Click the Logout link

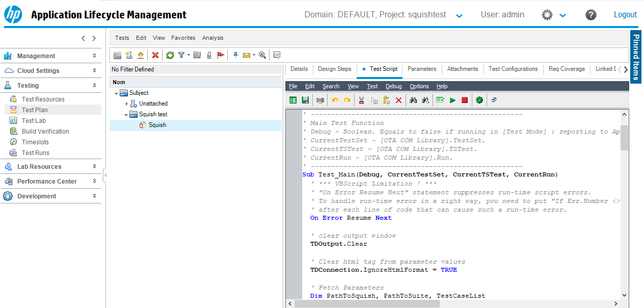[x=625, y=15]
